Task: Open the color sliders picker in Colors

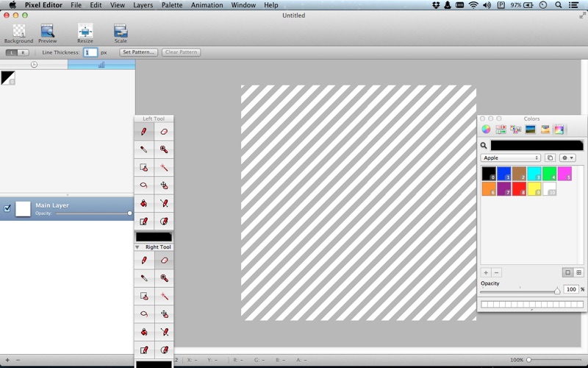Action: [x=501, y=130]
